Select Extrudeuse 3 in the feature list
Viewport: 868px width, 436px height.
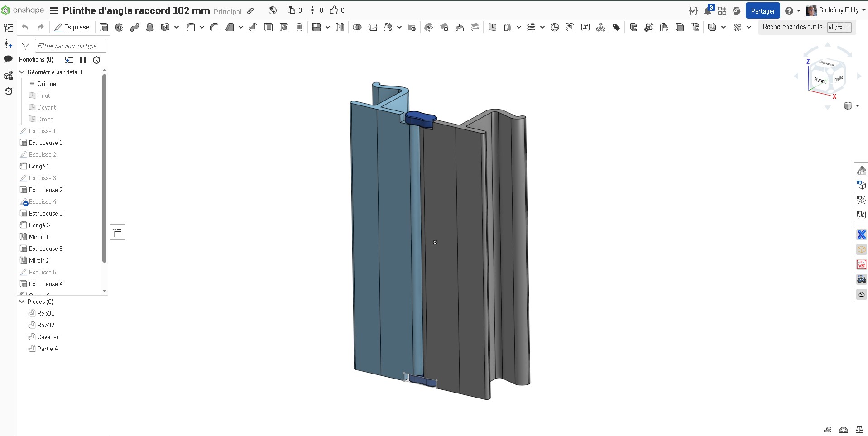click(x=46, y=213)
